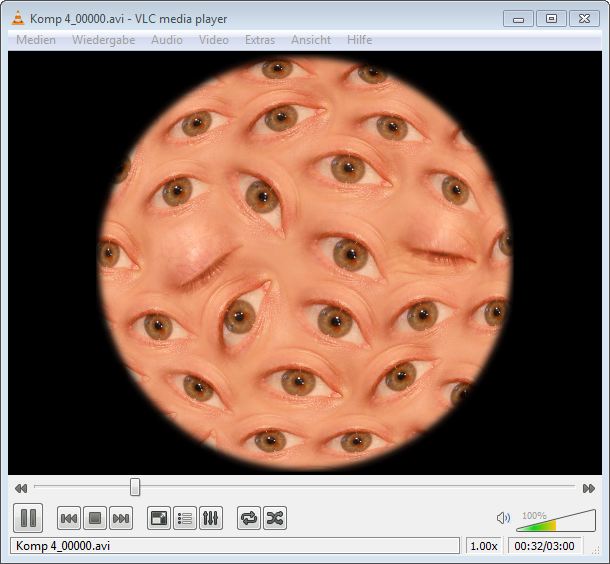Click the 1.00x playback speed indicator

(x=484, y=546)
